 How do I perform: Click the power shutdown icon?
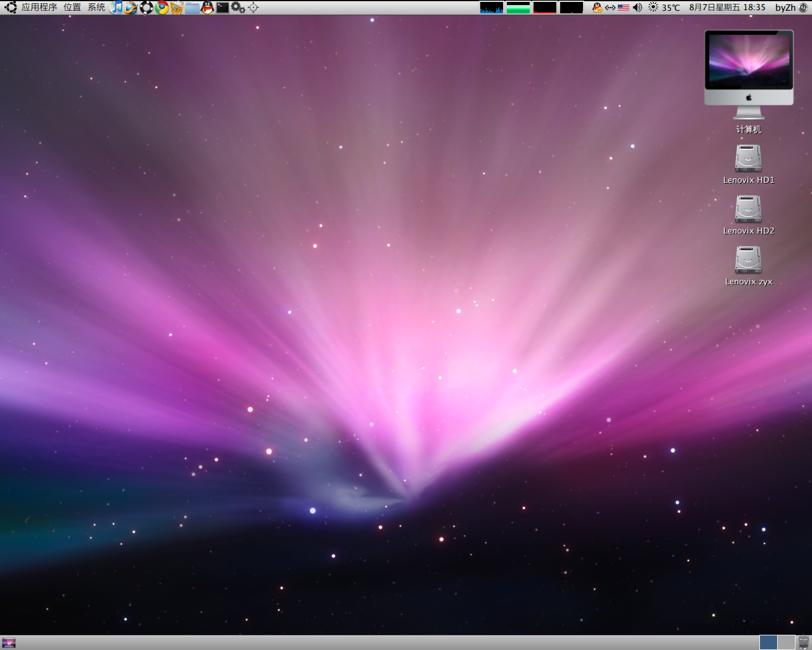tap(804, 8)
